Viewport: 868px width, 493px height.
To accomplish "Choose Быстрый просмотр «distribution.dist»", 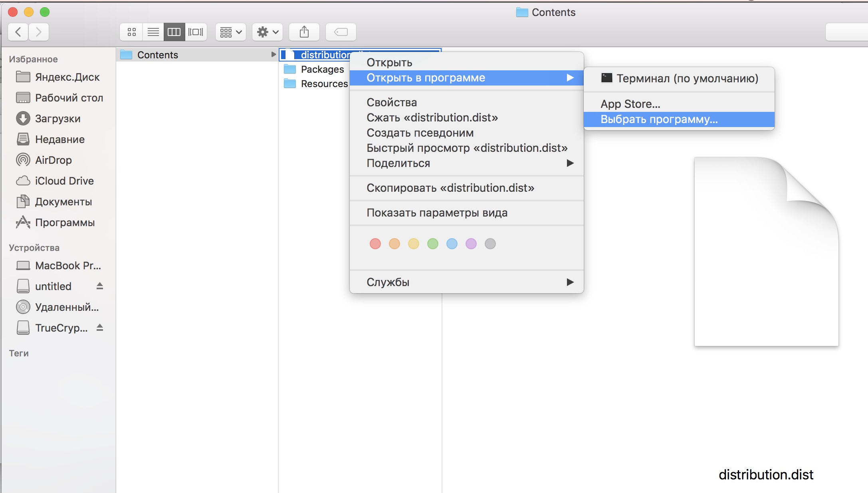I will (x=466, y=148).
